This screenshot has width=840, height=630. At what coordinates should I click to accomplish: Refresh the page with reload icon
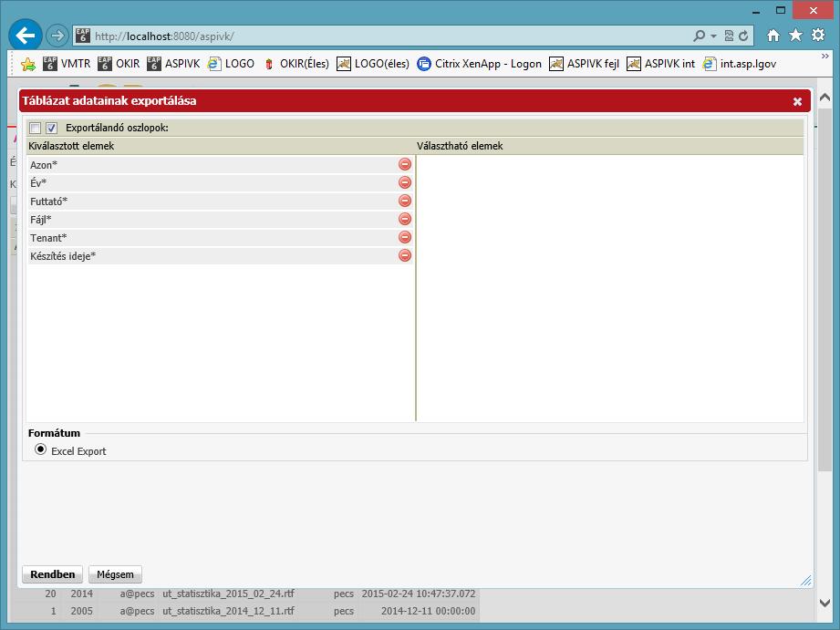pos(743,36)
